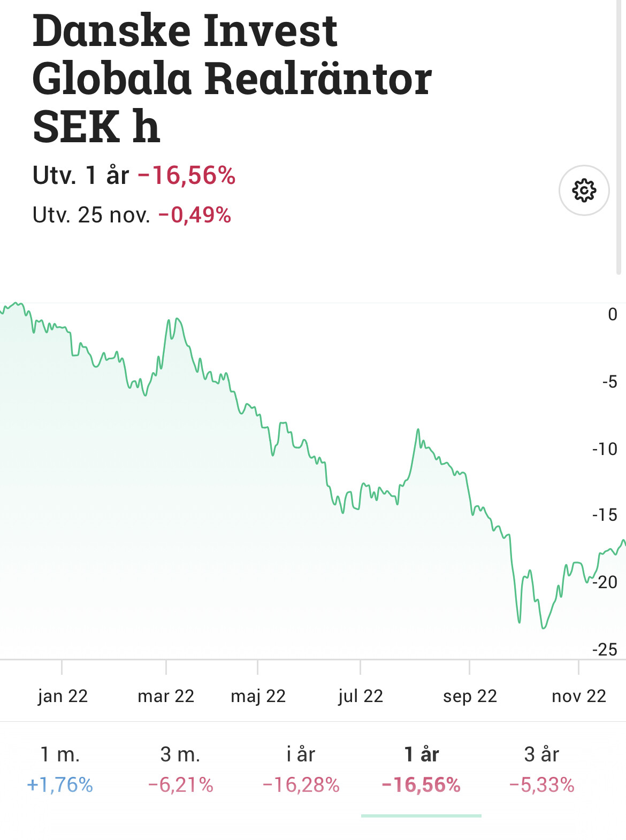Open chart settings gear icon
Screen dimensions: 626x840
[584, 190]
